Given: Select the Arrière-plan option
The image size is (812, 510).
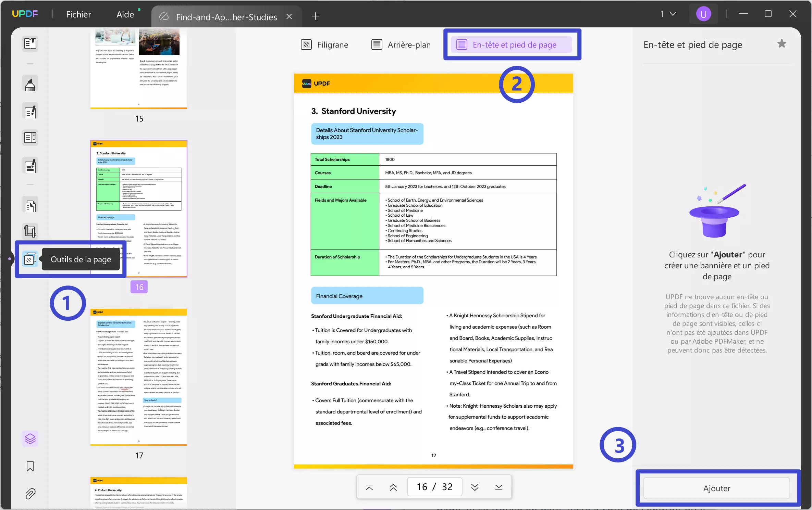Looking at the screenshot, I should pyautogui.click(x=401, y=44).
